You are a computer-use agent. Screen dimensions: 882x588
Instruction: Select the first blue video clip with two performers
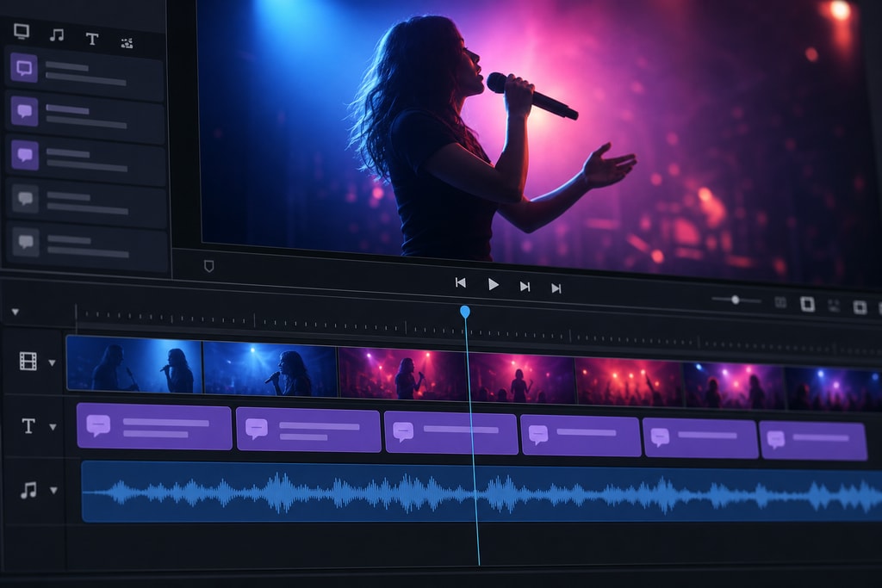click(x=134, y=365)
